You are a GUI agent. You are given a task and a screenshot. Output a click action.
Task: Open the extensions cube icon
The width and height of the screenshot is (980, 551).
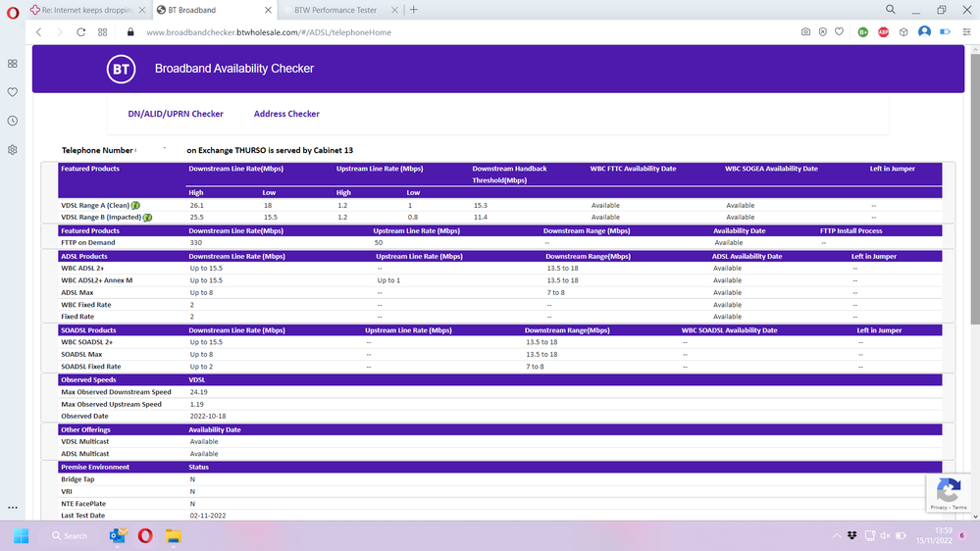tap(903, 31)
